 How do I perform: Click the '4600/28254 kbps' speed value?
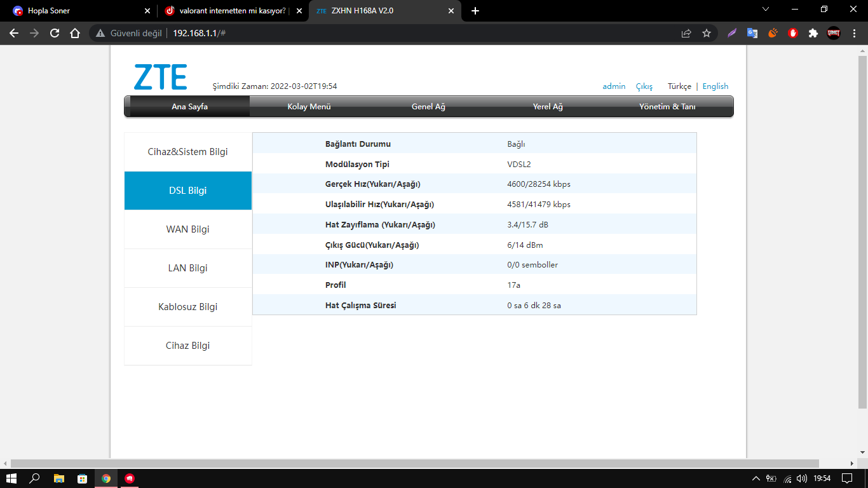(539, 184)
